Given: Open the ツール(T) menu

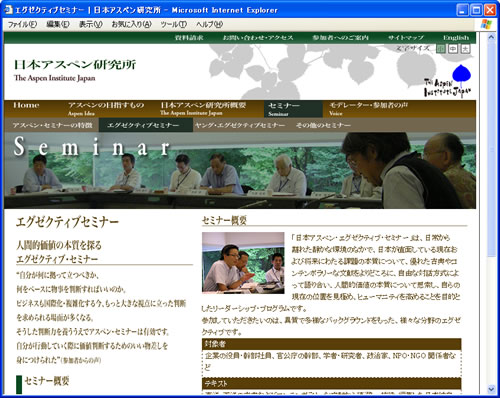Looking at the screenshot, I should point(173,24).
